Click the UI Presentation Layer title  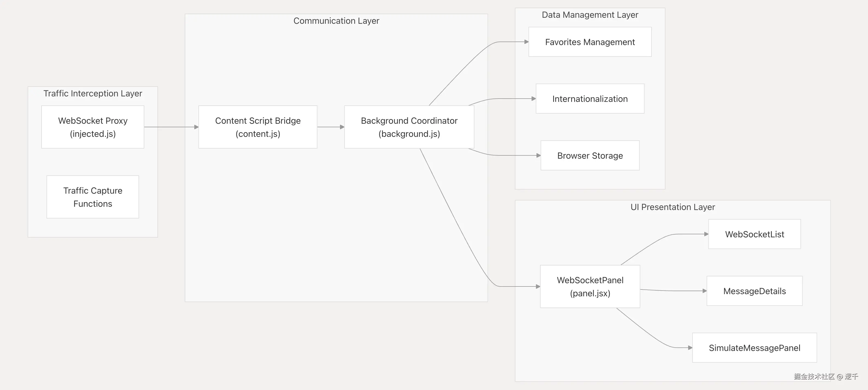673,207
